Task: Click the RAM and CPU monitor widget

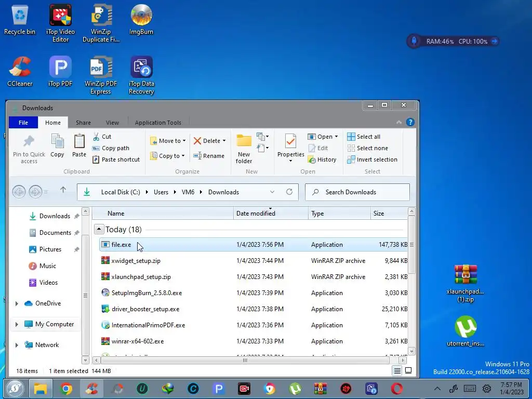Action: point(453,42)
